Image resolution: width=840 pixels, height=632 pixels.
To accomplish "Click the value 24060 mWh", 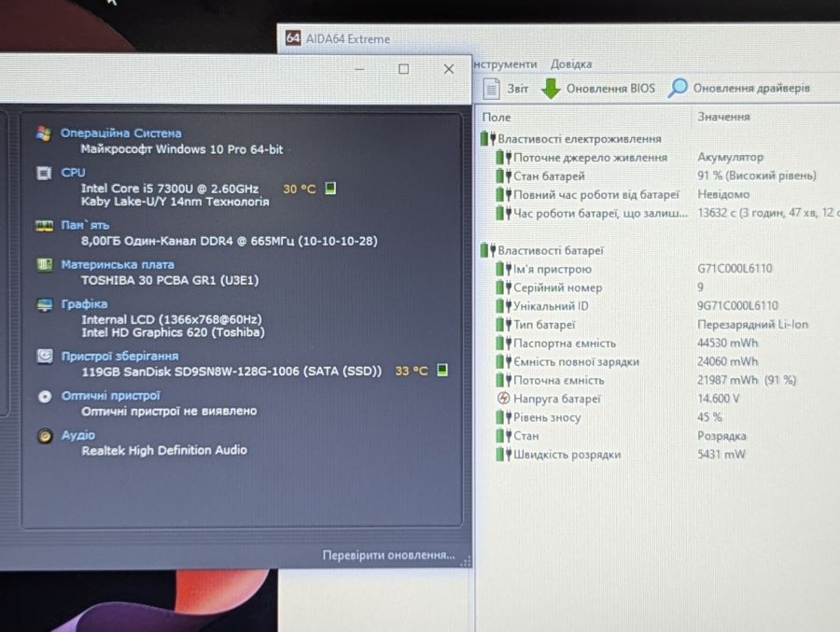I will 727,361.
